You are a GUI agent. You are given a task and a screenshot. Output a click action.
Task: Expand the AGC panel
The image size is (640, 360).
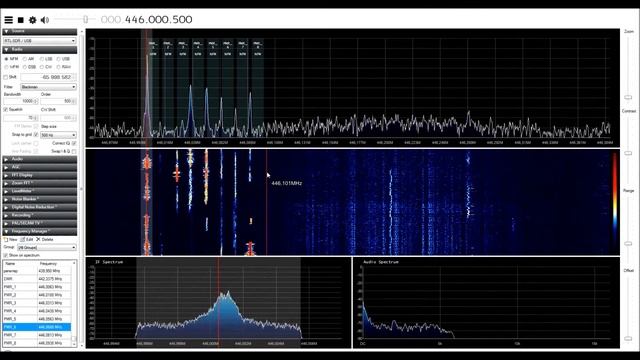coord(40,167)
